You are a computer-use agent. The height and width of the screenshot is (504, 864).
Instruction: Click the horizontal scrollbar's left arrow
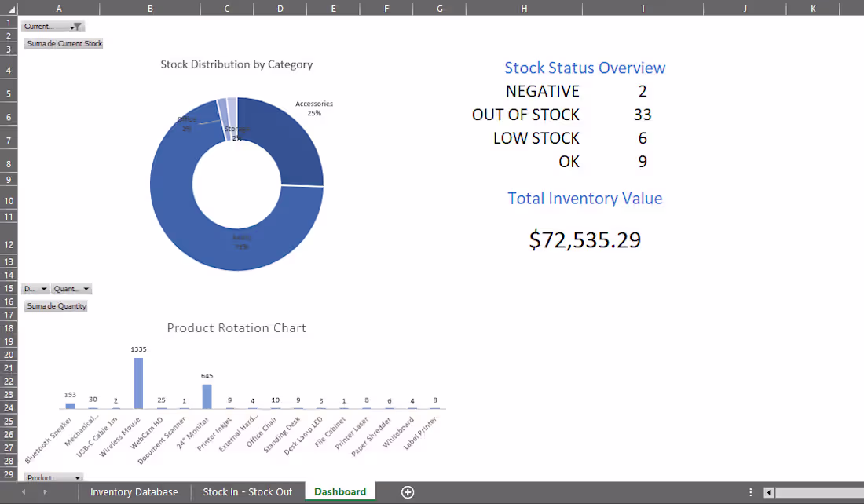[767, 491]
